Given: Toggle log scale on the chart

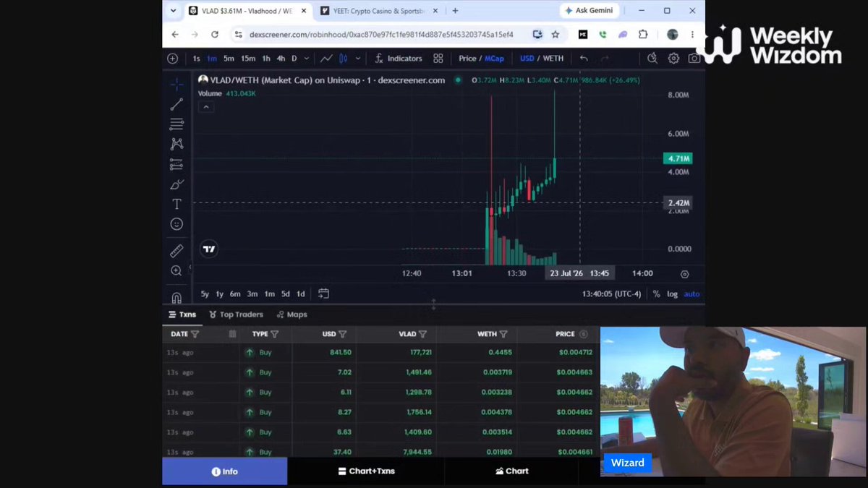Looking at the screenshot, I should tap(673, 294).
